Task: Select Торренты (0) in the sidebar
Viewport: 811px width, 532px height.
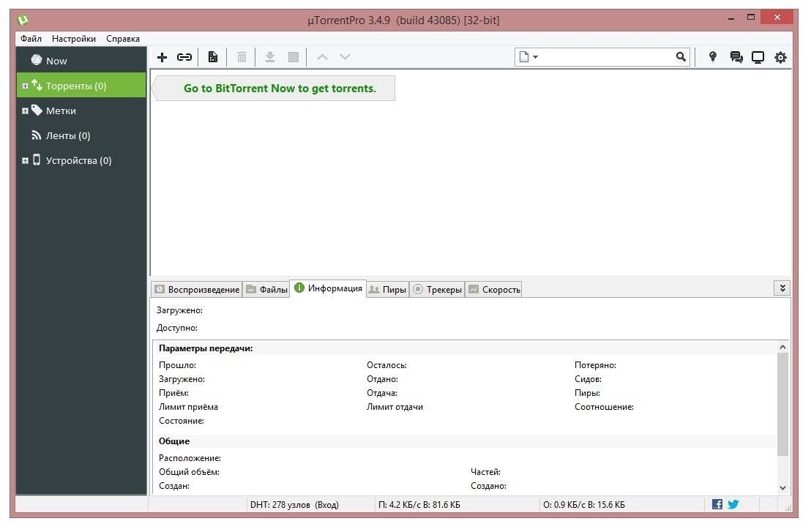Action: [82, 86]
